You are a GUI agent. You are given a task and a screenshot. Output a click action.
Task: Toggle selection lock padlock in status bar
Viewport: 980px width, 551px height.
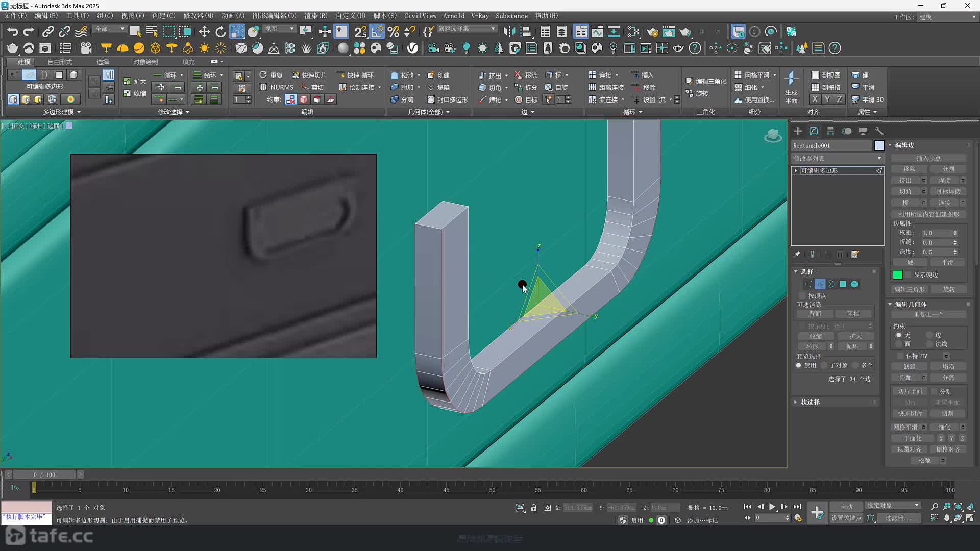534,508
